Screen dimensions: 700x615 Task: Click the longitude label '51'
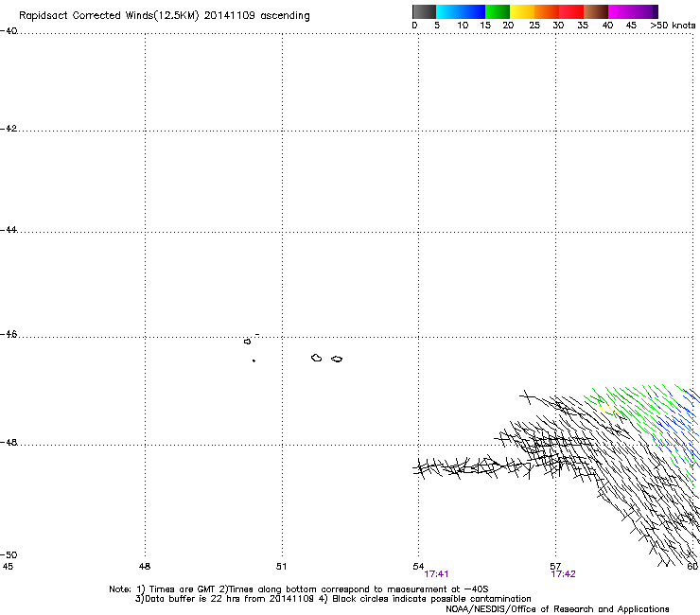point(281,567)
